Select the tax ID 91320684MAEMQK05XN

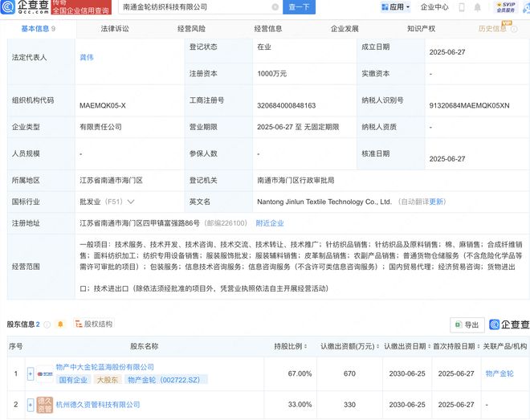click(x=469, y=105)
